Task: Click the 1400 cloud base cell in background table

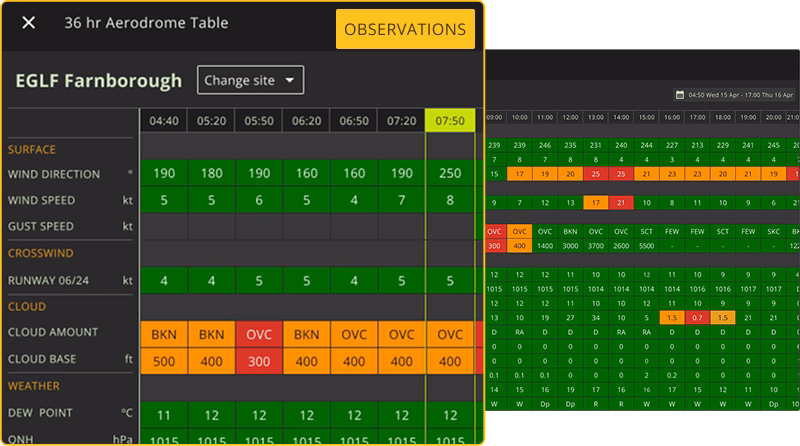Action: pos(545,246)
